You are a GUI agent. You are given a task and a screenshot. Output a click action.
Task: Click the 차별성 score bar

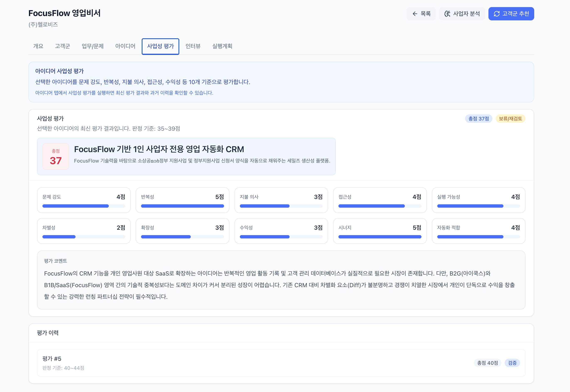click(84, 237)
